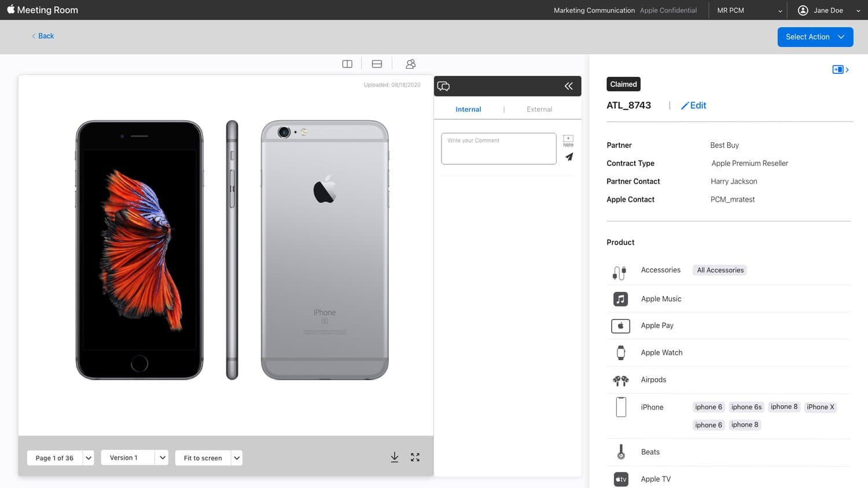Click the Beats product label
Image resolution: width=868 pixels, height=488 pixels.
[x=650, y=452]
